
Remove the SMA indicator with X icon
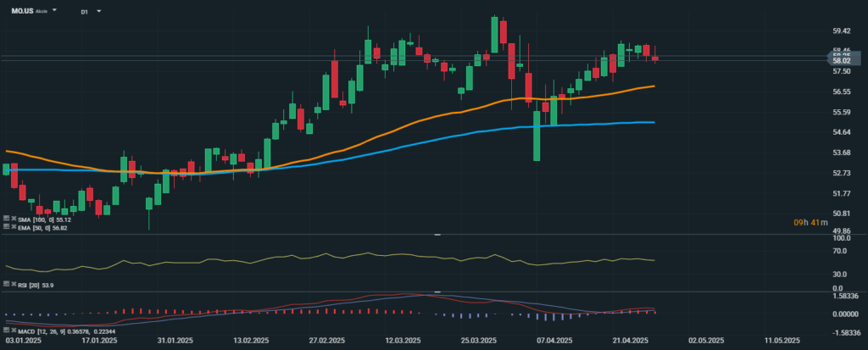(12, 219)
